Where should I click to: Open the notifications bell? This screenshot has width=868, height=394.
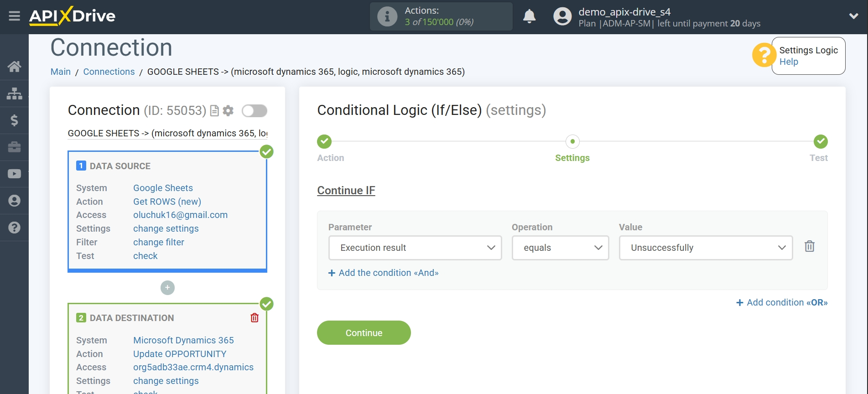coord(529,16)
